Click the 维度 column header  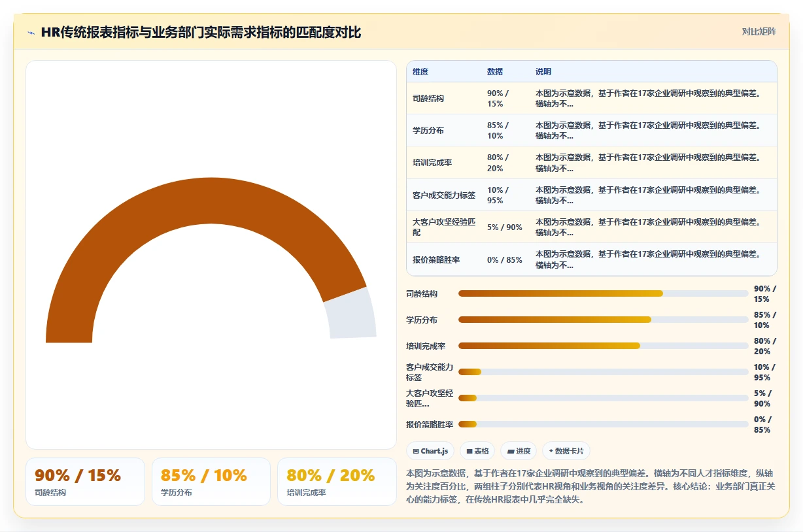pos(420,71)
